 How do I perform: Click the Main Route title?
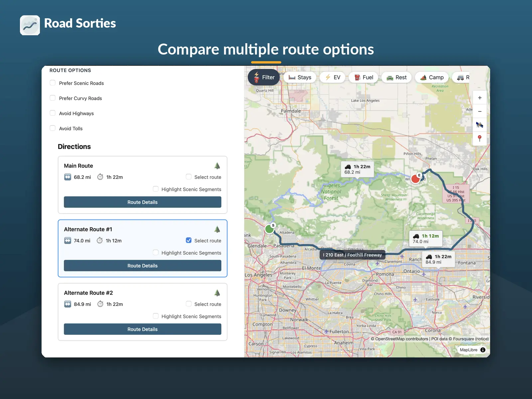coord(78,166)
